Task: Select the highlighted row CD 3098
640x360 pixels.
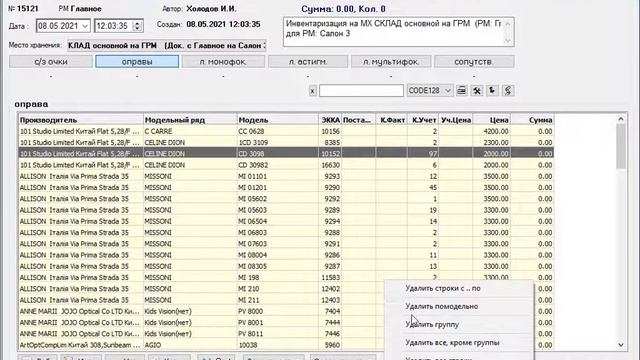Action: coord(286,154)
